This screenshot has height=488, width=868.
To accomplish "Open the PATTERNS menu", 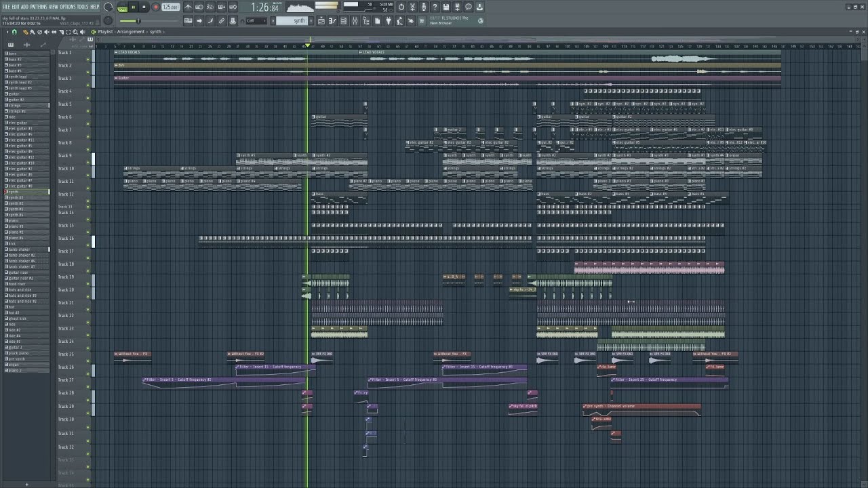I will [x=39, y=7].
